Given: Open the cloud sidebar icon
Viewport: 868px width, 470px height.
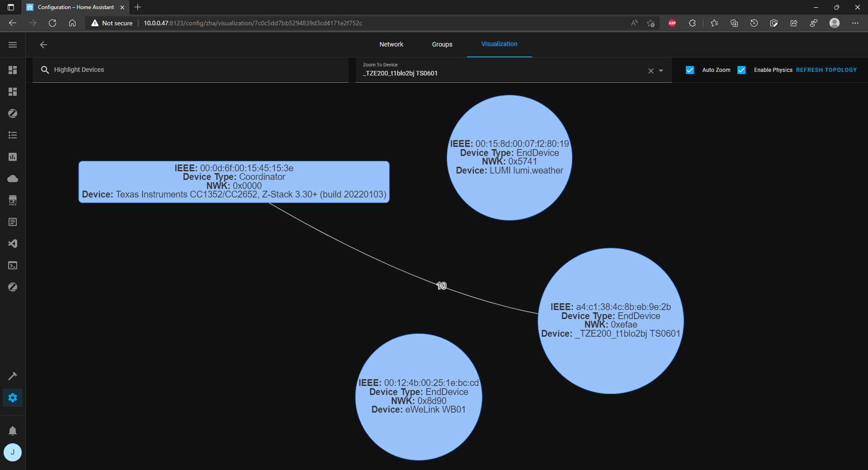Looking at the screenshot, I should pos(12,179).
